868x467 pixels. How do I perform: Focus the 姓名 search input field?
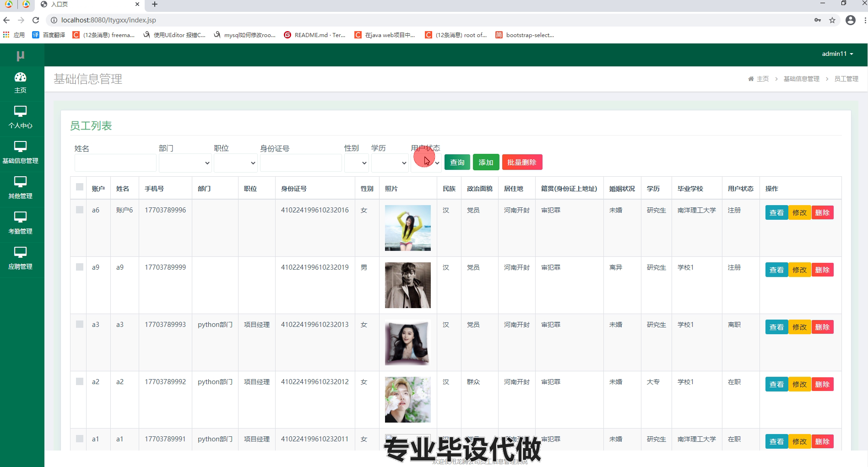coord(115,163)
